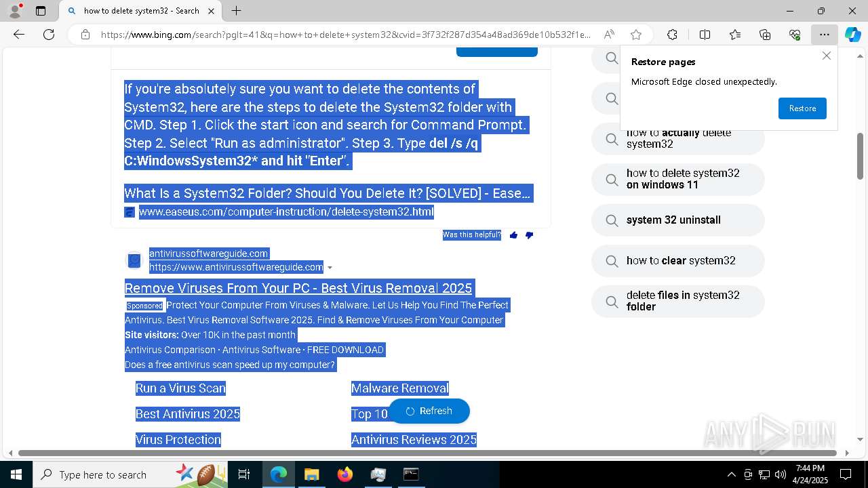The image size is (868, 488).
Task: Click the 'Sponsored' label
Action: 144,306
